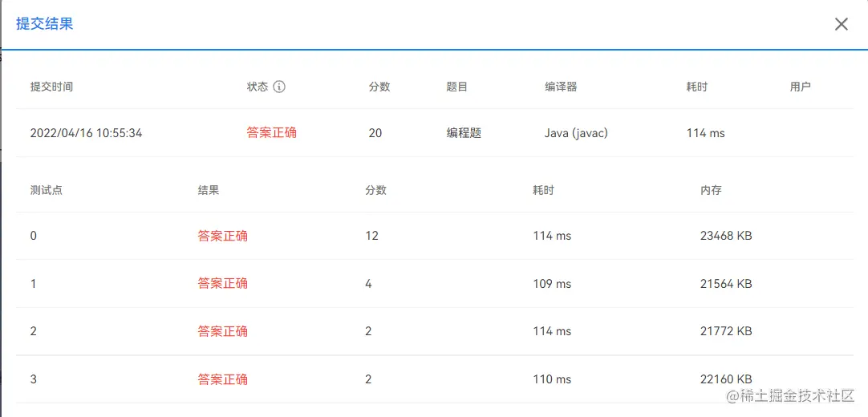The image size is (868, 417).
Task: Click the 答案正确 result for test point 3
Action: [222, 379]
